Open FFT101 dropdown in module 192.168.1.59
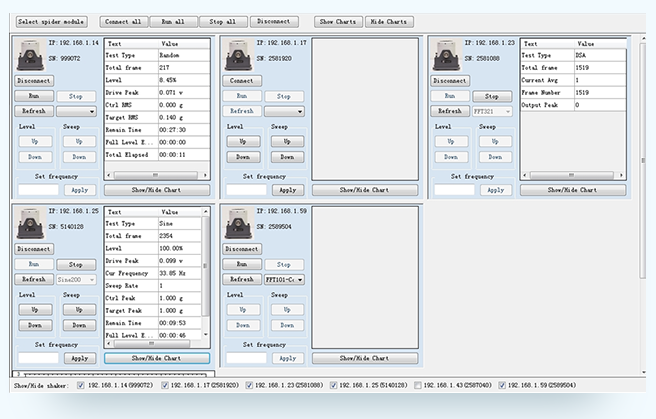The height and width of the screenshot is (419, 656). pos(284,279)
